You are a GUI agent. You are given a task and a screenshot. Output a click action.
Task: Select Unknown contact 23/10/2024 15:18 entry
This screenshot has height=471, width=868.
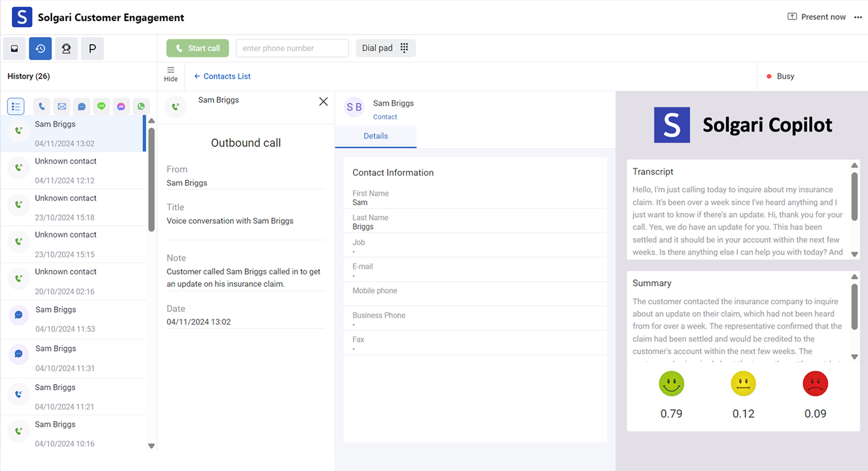[x=73, y=207]
